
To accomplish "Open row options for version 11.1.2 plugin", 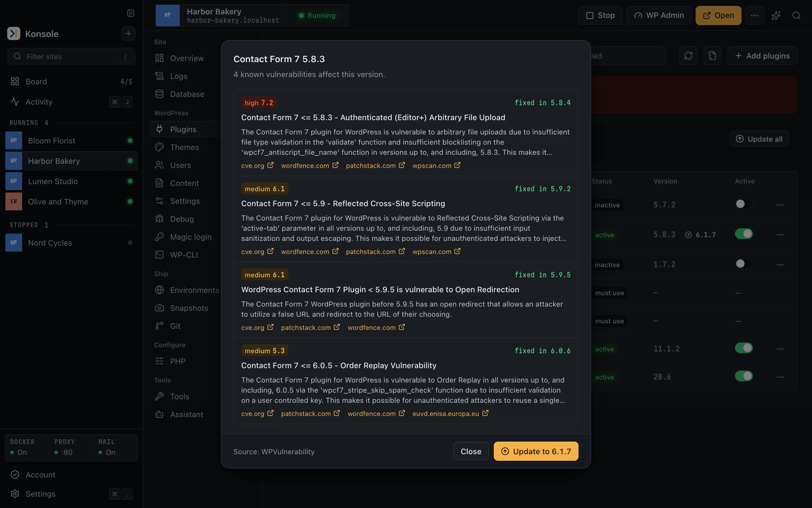I will 780,349.
